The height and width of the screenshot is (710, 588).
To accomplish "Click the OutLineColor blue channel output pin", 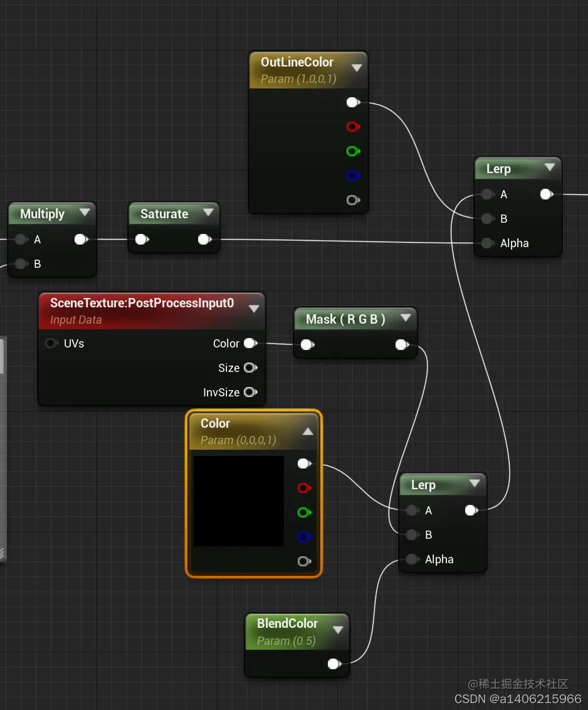I will 353,176.
